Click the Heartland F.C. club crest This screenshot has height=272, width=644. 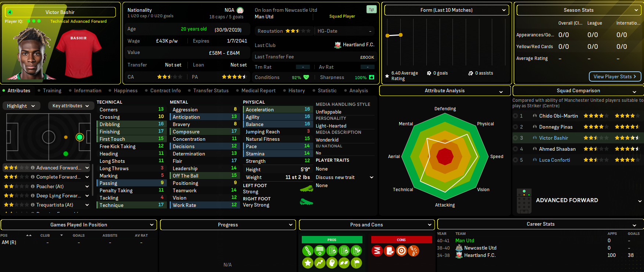tap(338, 45)
